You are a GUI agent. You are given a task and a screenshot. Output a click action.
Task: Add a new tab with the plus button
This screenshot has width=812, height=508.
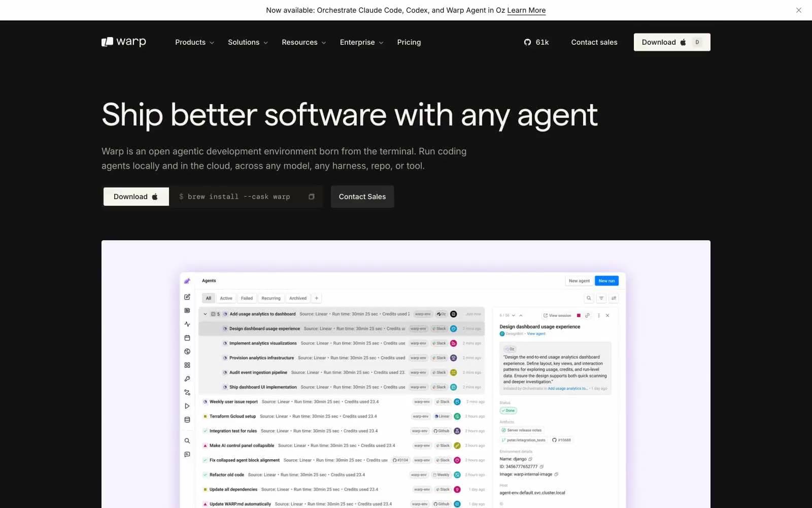point(317,298)
